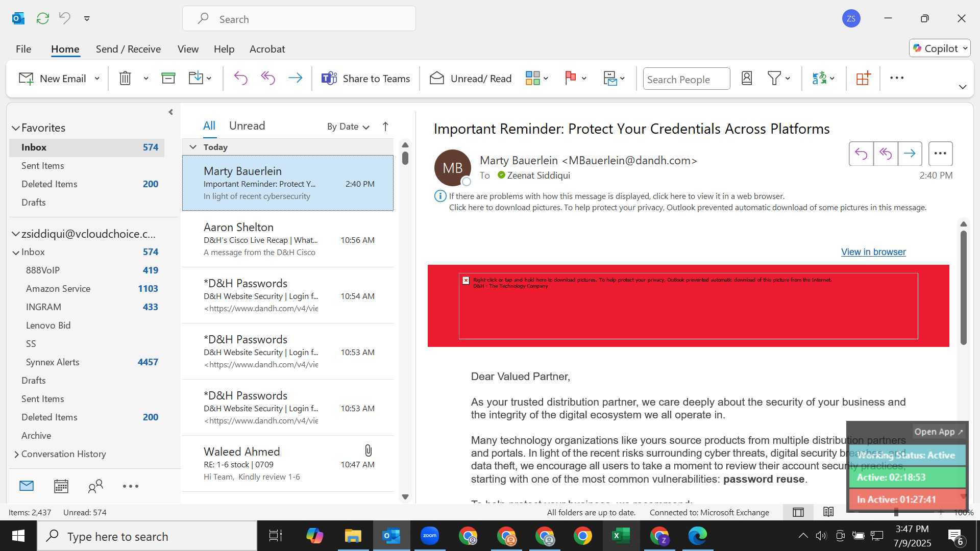
Task: Toggle Reading view in status bar
Action: [x=828, y=512]
